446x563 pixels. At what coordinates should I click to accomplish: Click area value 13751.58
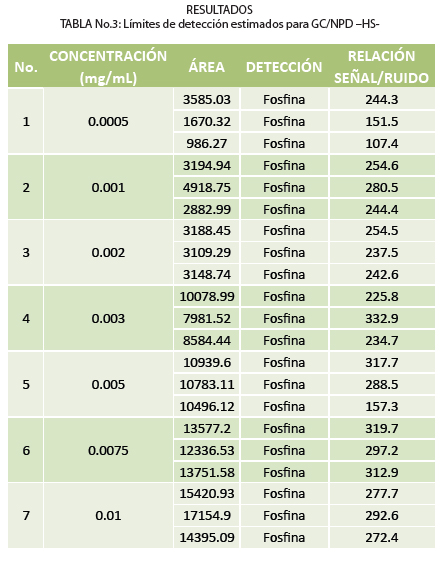click(x=207, y=473)
